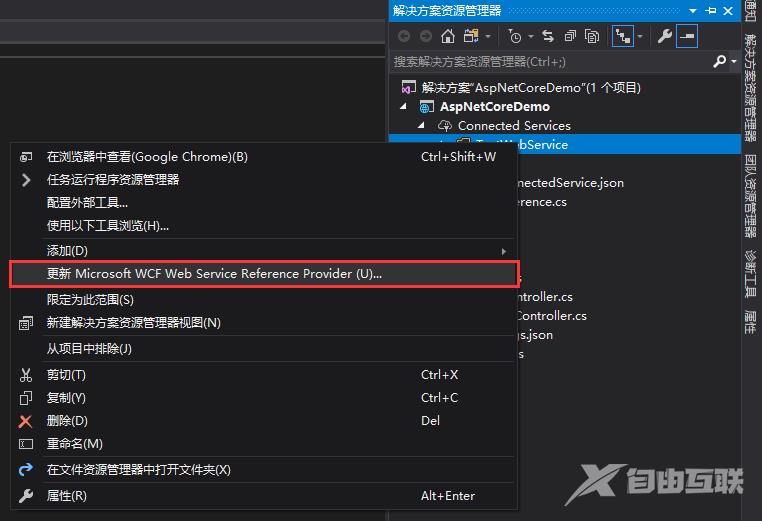Click the Pending Changes Filter clock icon
The image size is (762, 521).
[x=515, y=36]
